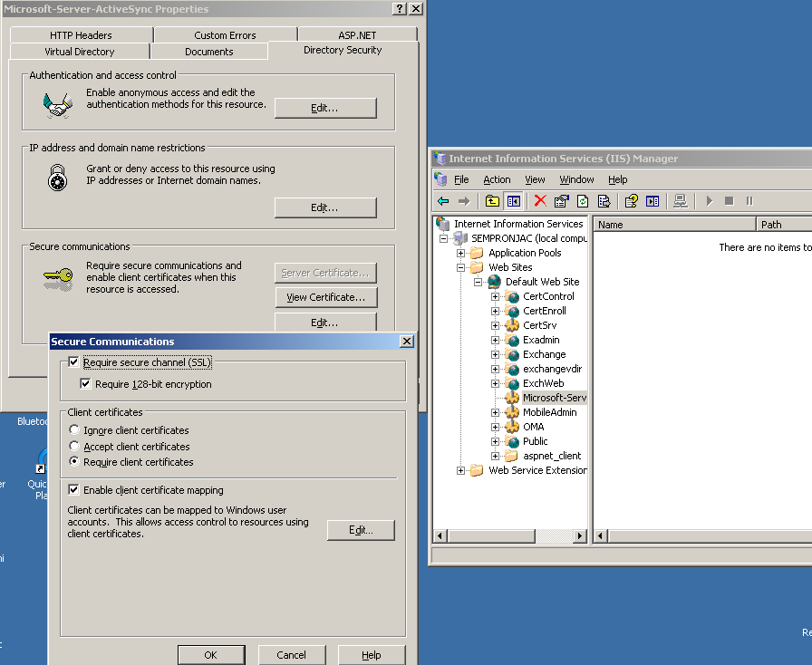The image size is (812, 665).
Task: Click the Path column header
Action: 784,225
